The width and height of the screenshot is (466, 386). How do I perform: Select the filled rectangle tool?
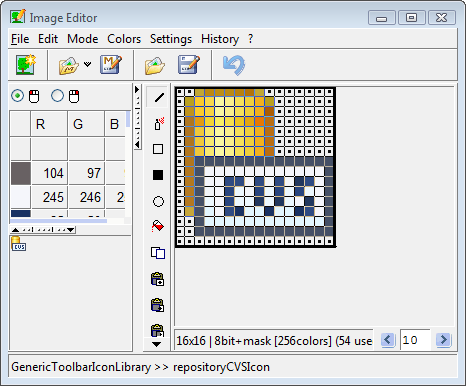158,175
